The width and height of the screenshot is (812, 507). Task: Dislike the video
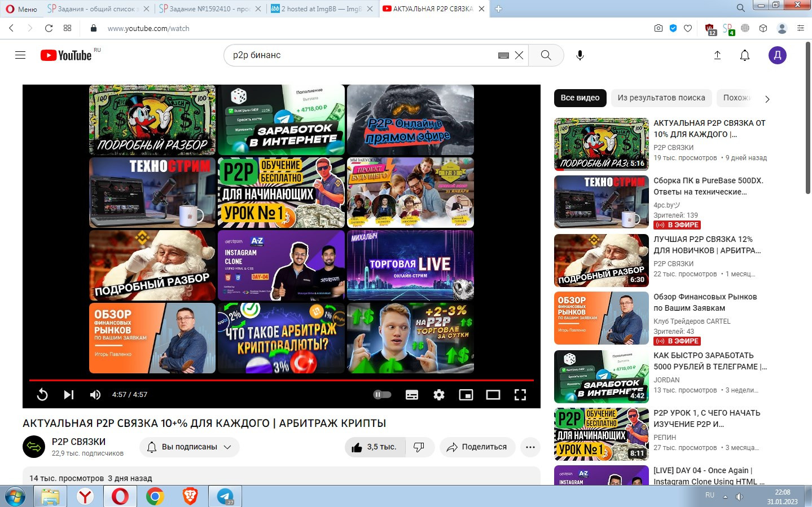tap(419, 447)
